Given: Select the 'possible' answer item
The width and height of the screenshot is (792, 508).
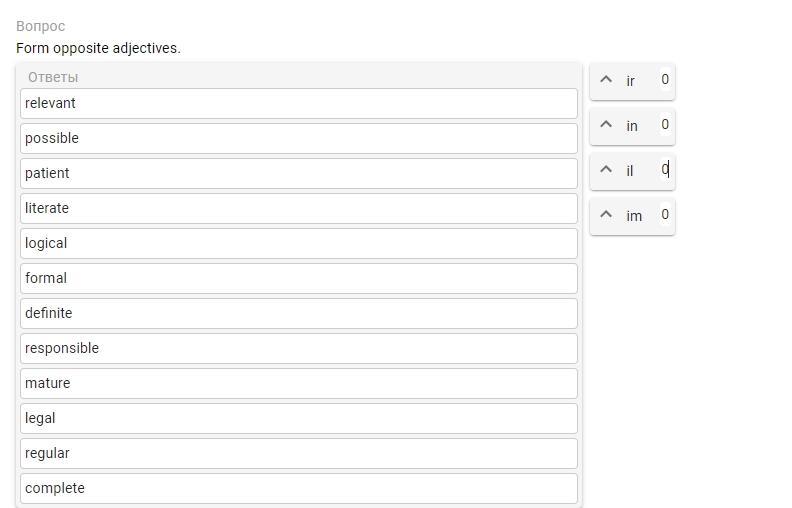Looking at the screenshot, I should point(298,138).
